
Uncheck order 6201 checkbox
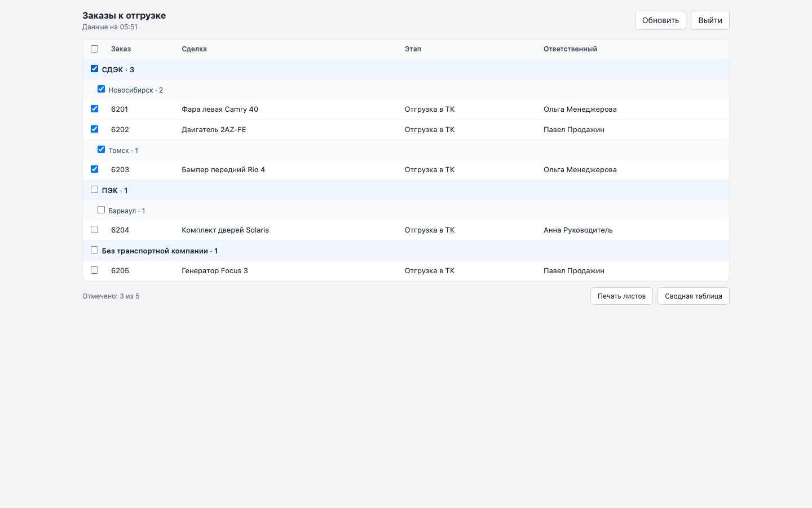(94, 109)
